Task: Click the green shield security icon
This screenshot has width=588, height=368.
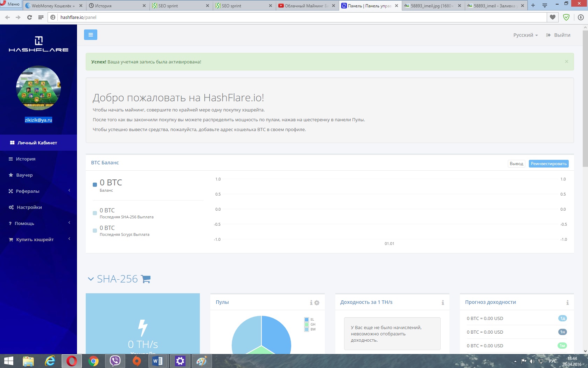Action: tap(566, 17)
